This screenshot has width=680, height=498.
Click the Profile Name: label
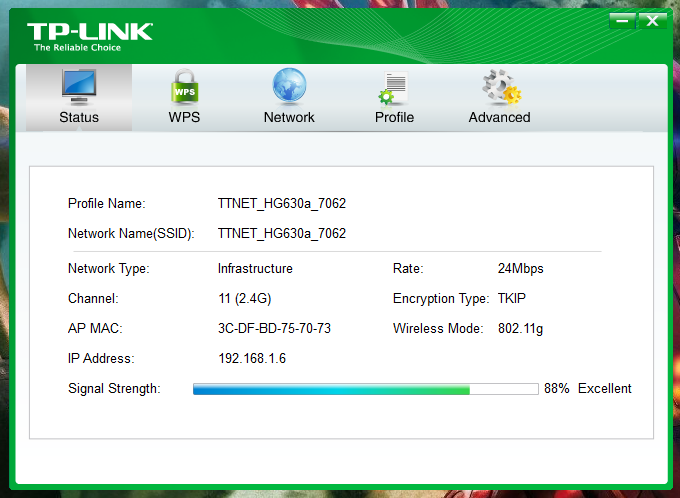coord(107,203)
